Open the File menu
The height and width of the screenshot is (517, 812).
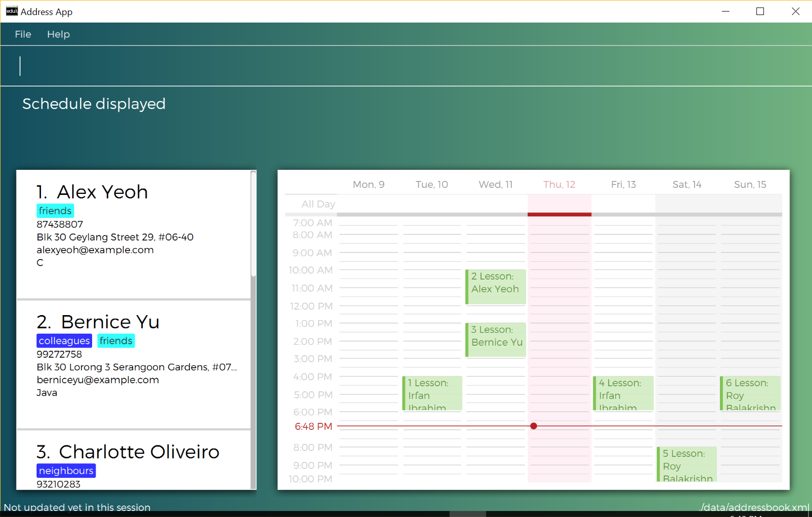click(23, 34)
